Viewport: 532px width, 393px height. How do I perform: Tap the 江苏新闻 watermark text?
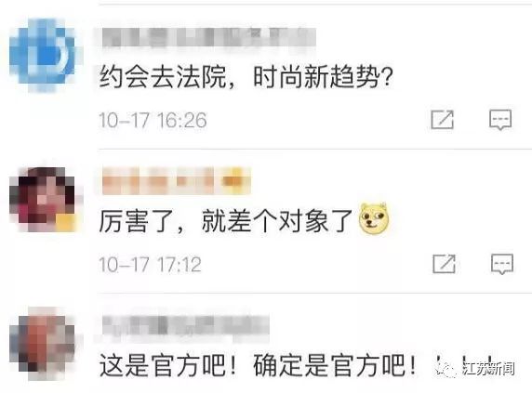[x=488, y=369]
